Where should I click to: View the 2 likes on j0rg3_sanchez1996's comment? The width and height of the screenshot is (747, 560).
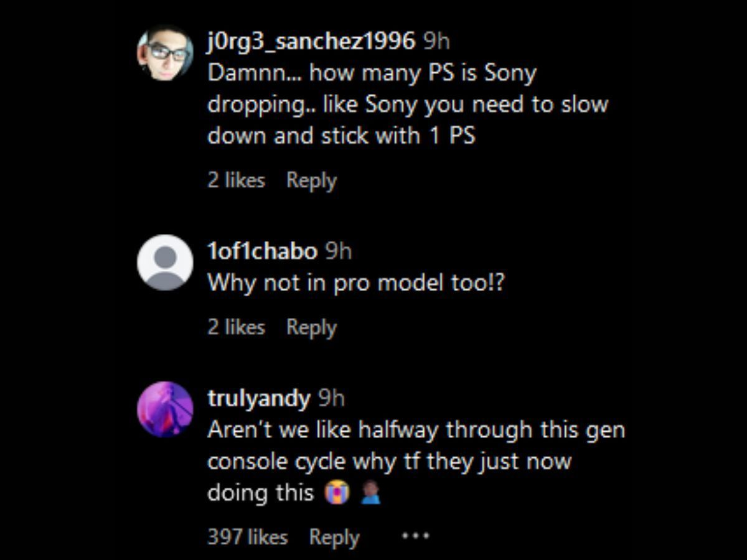click(x=236, y=180)
